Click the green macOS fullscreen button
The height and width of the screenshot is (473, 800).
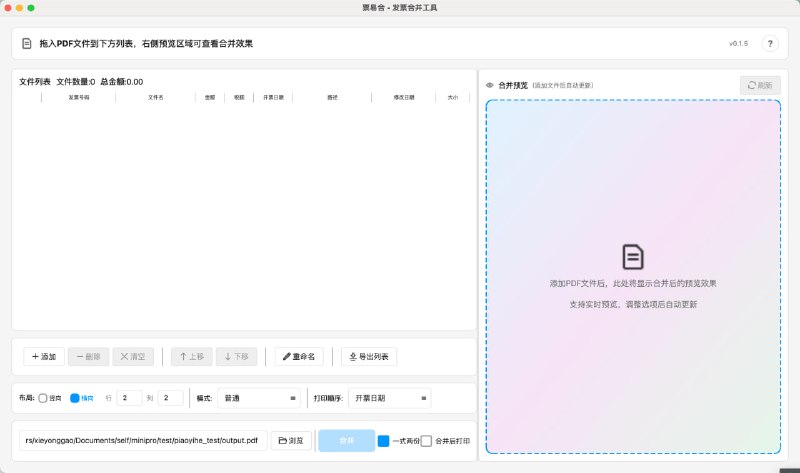tap(31, 8)
